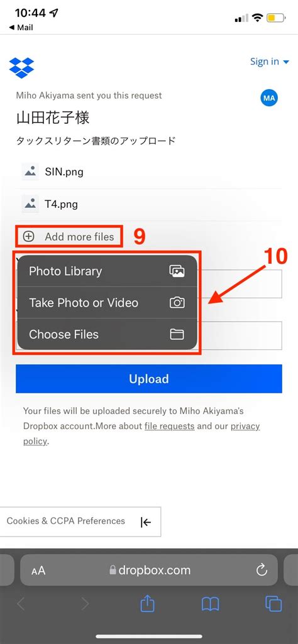Tap the T4.png image file icon
This screenshot has height=644, width=298.
(30, 204)
